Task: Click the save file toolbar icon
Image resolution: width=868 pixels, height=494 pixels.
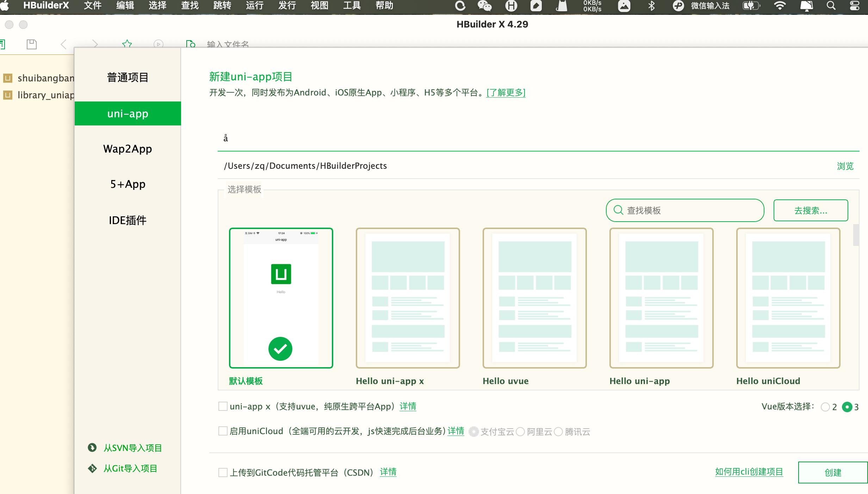Action: pyautogui.click(x=32, y=44)
